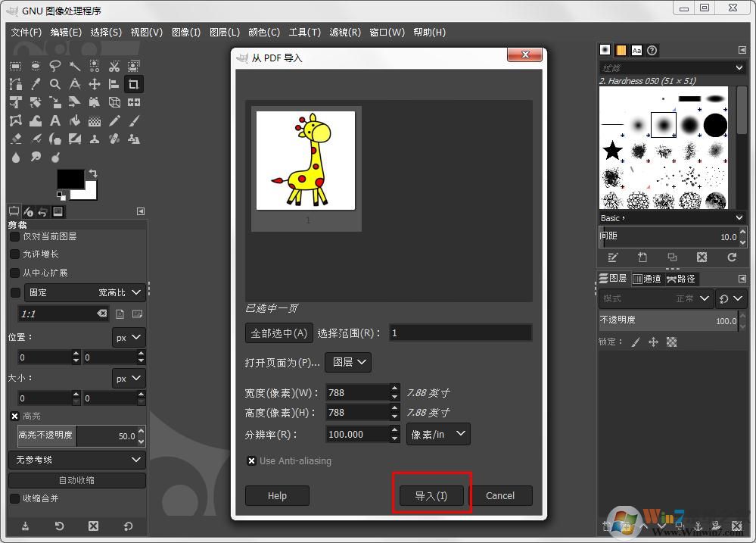756x543 pixels.
Task: Open the 打开页面为 图层 dropdown
Action: click(347, 362)
